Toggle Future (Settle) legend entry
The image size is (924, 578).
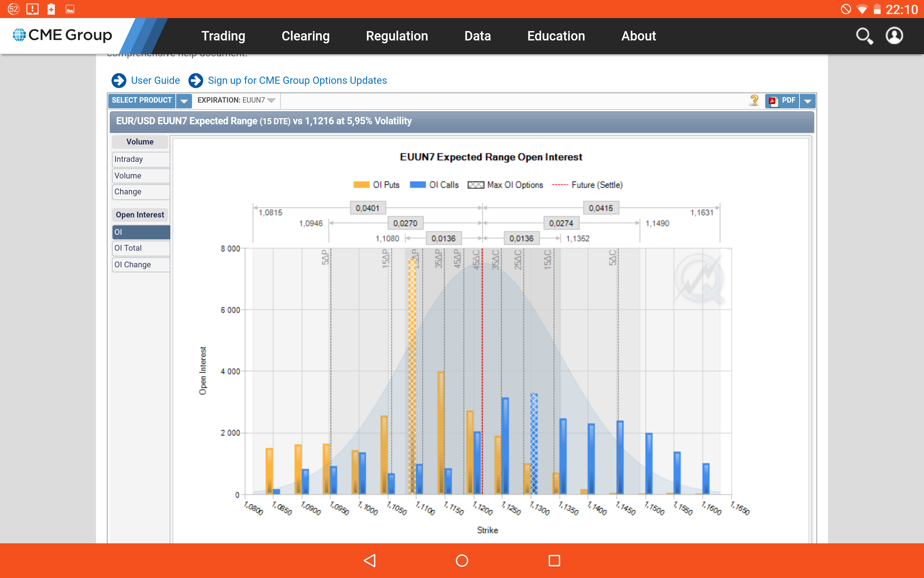587,185
